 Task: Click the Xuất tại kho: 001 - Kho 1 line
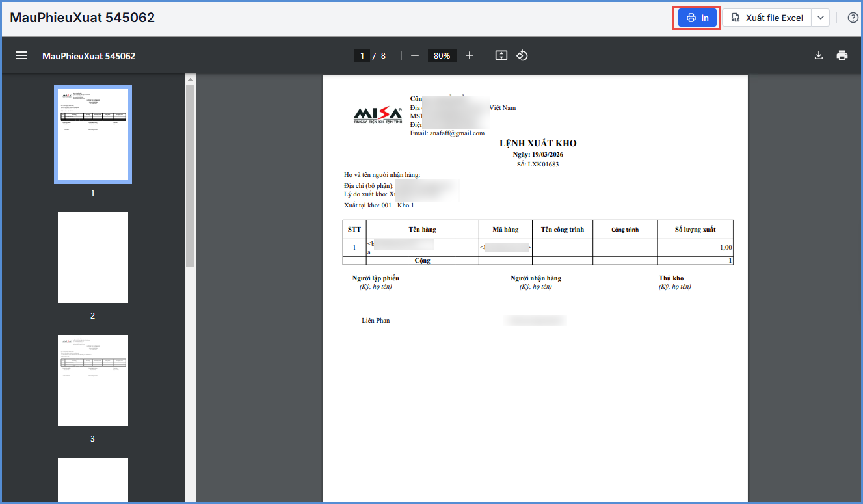pos(379,205)
